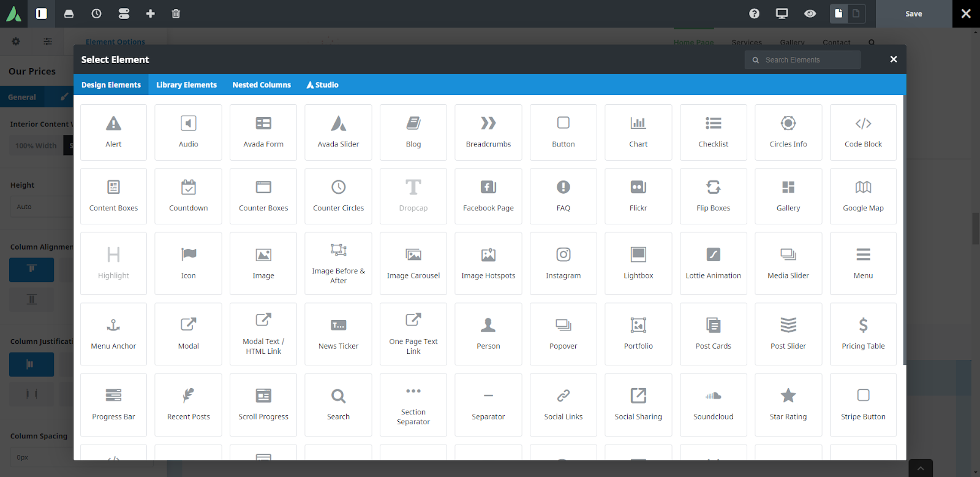
Task: Select the Pricing Table element
Action: [863, 334]
